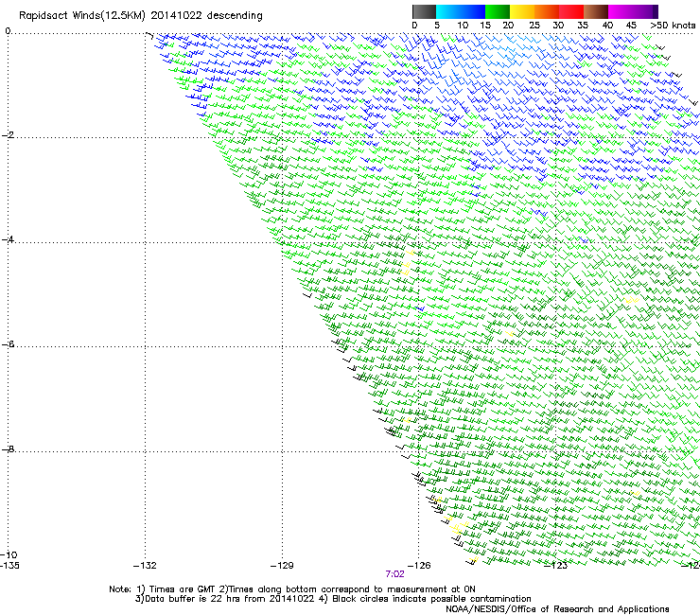700x615 pixels.
Task: Click the purple 45-50 knots color segment
Action: [x=645, y=11]
